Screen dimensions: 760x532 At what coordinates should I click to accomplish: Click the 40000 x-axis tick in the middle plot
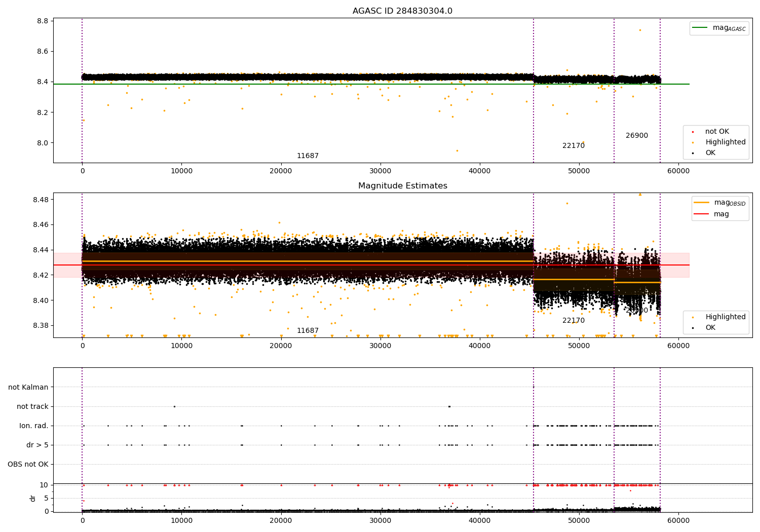tap(479, 346)
